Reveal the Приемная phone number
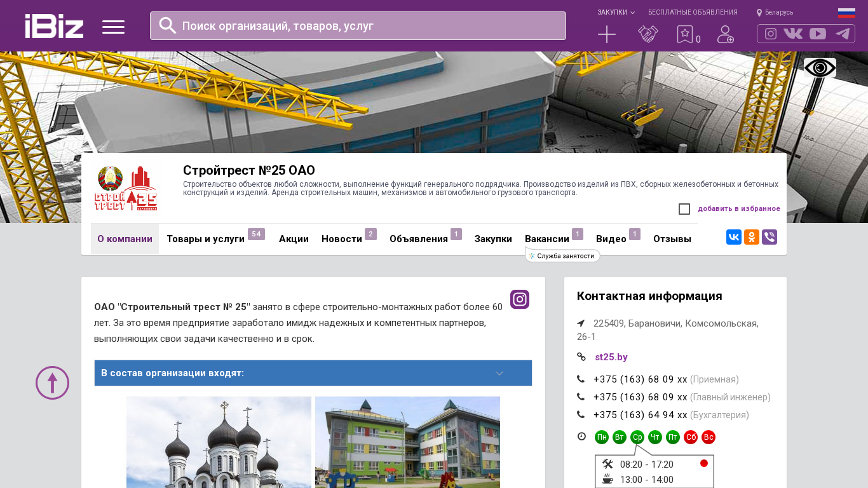 point(641,379)
